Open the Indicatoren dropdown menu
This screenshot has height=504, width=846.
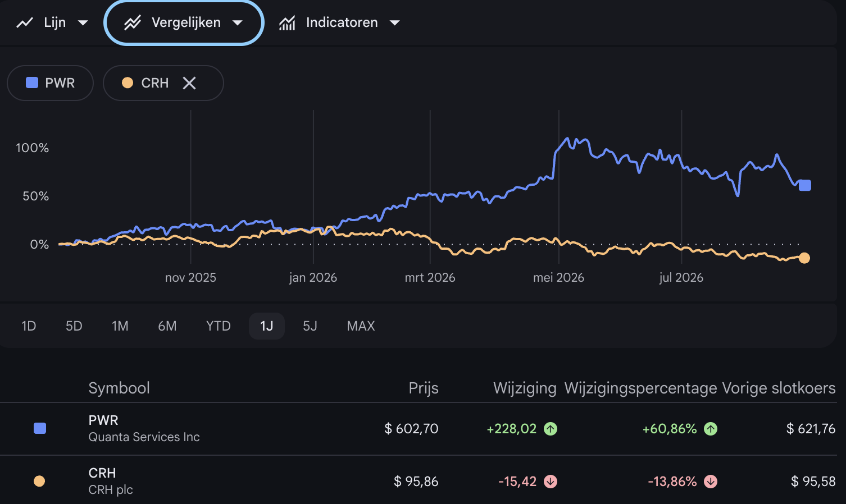click(x=339, y=22)
